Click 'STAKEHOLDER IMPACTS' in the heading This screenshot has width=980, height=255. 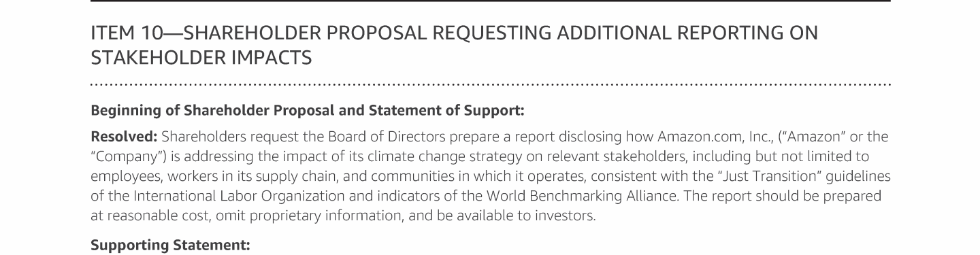pos(201,58)
